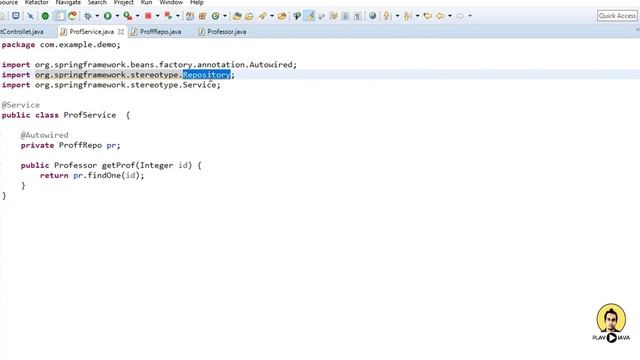This screenshot has height=360, width=640.
Task: Click the Next Annotation arrow icon
Action: tap(387, 16)
